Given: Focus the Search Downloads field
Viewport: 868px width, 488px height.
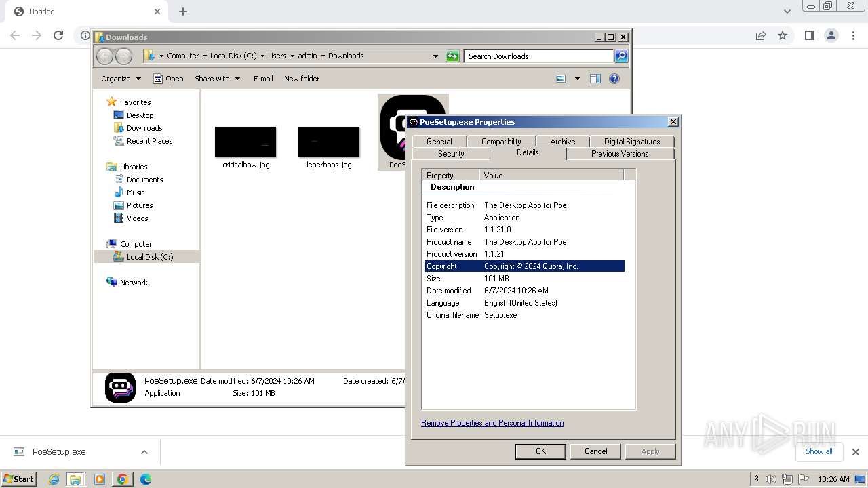Looking at the screenshot, I should click(539, 56).
